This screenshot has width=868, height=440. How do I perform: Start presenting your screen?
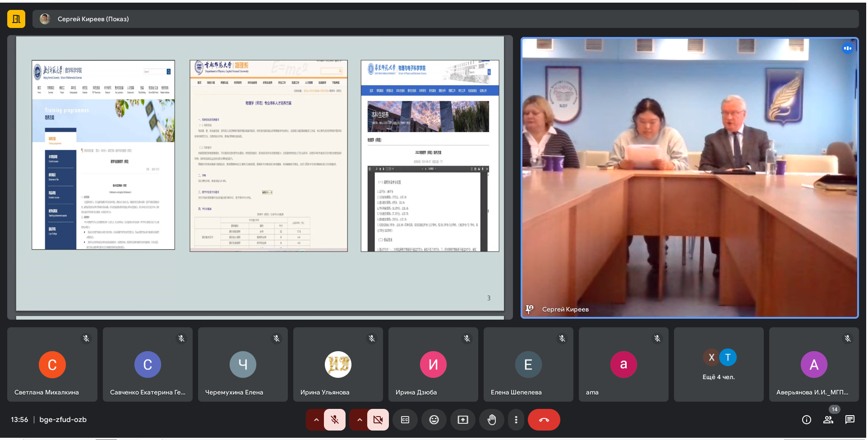(x=462, y=420)
